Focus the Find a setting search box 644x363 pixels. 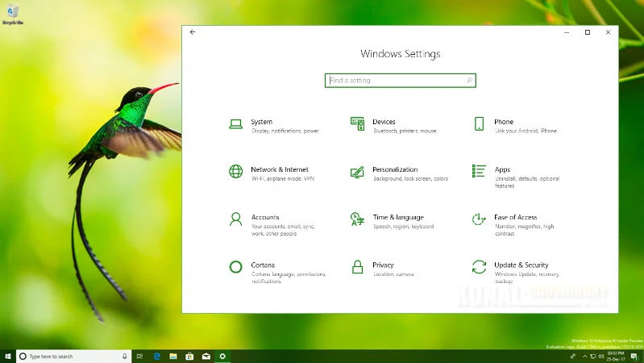pos(400,81)
